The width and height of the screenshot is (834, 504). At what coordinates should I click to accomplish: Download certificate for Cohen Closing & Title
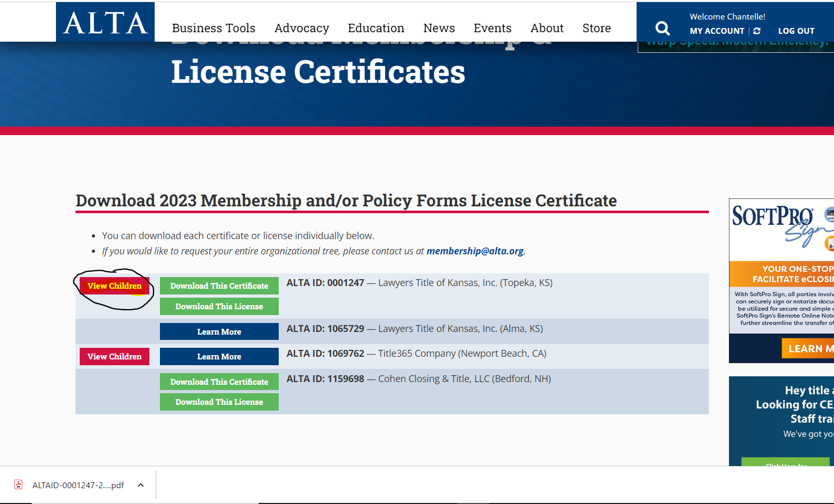click(219, 382)
